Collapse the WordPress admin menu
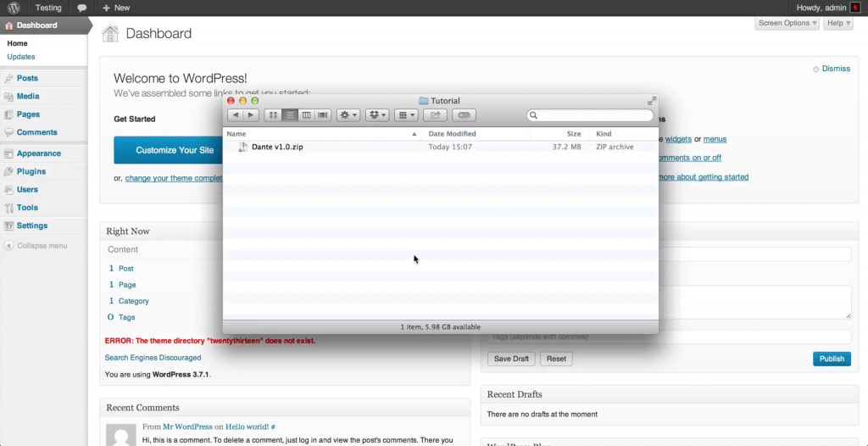The height and width of the screenshot is (446, 868). click(x=36, y=245)
